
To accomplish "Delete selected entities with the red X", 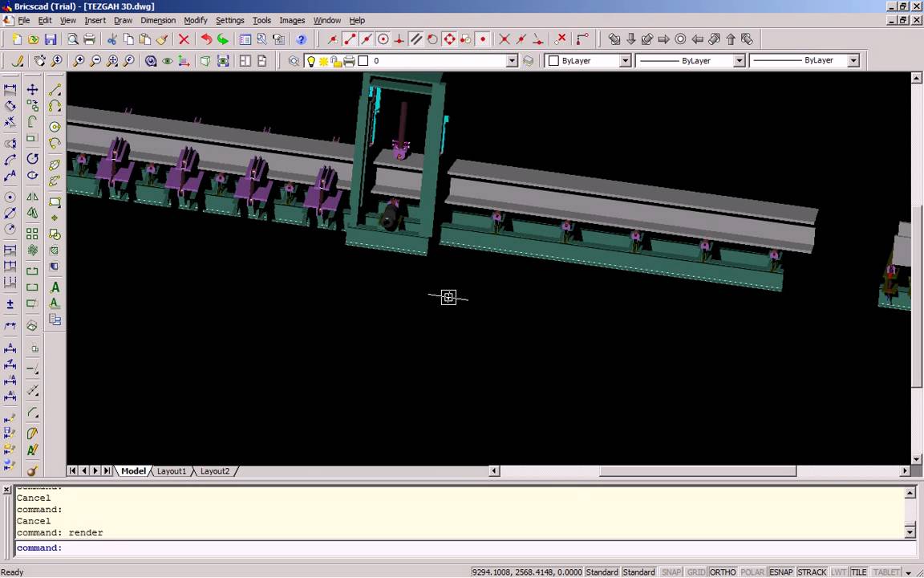I will pyautogui.click(x=184, y=39).
